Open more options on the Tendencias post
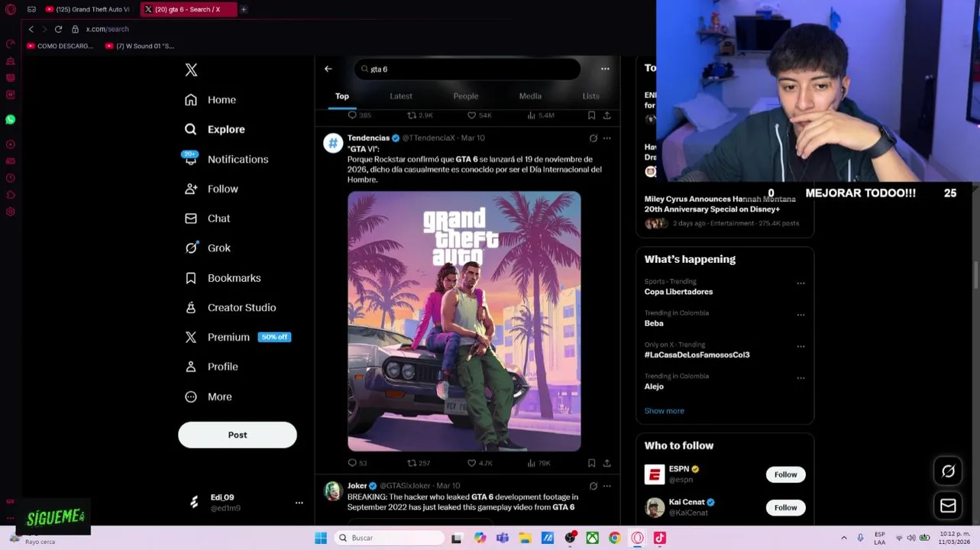The height and width of the screenshot is (550, 980). (607, 138)
